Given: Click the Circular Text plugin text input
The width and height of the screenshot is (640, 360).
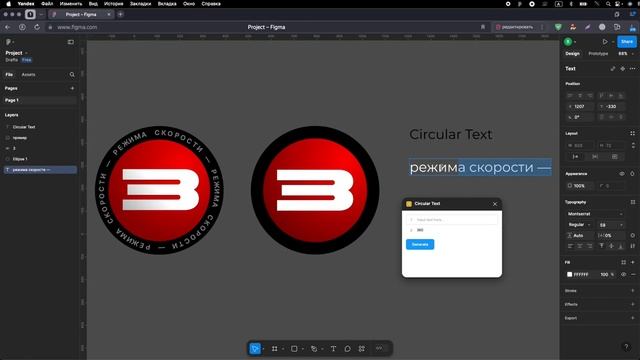Looking at the screenshot, I should point(452,220).
